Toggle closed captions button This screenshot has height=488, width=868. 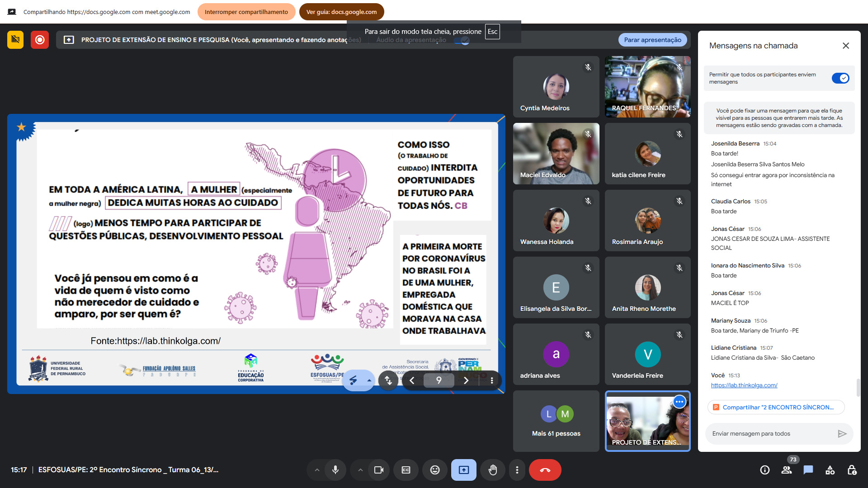point(406,470)
